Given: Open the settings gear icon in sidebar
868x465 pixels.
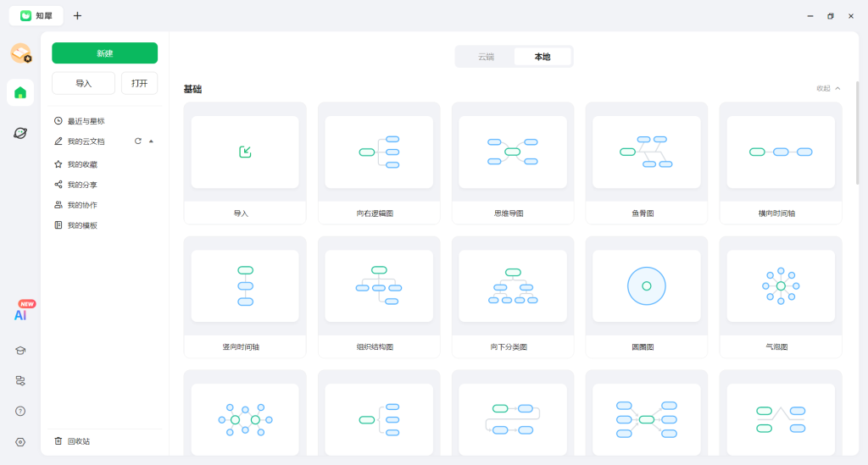Looking at the screenshot, I should pos(20,442).
